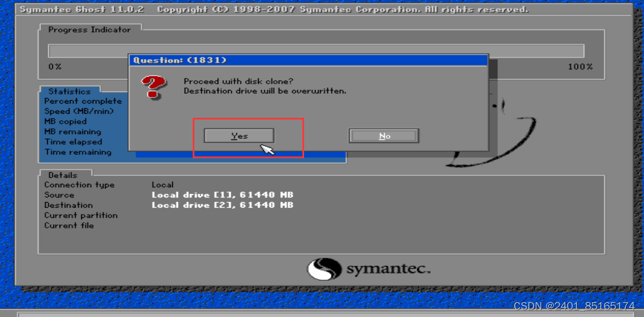This screenshot has width=644, height=317.
Task: Click the Connection type label
Action: pos(79,185)
